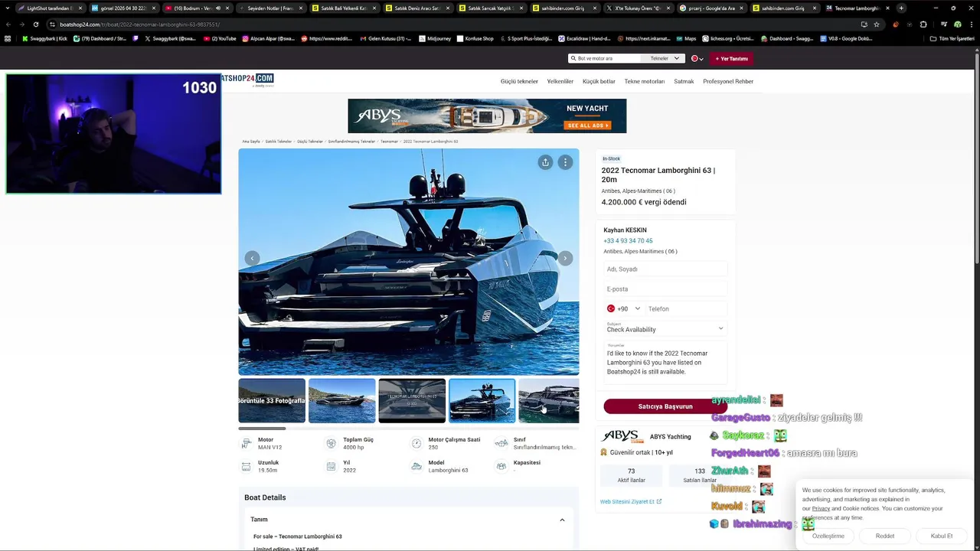Open Satmak menu item
Screen dimensions: 980x551
[684, 81]
